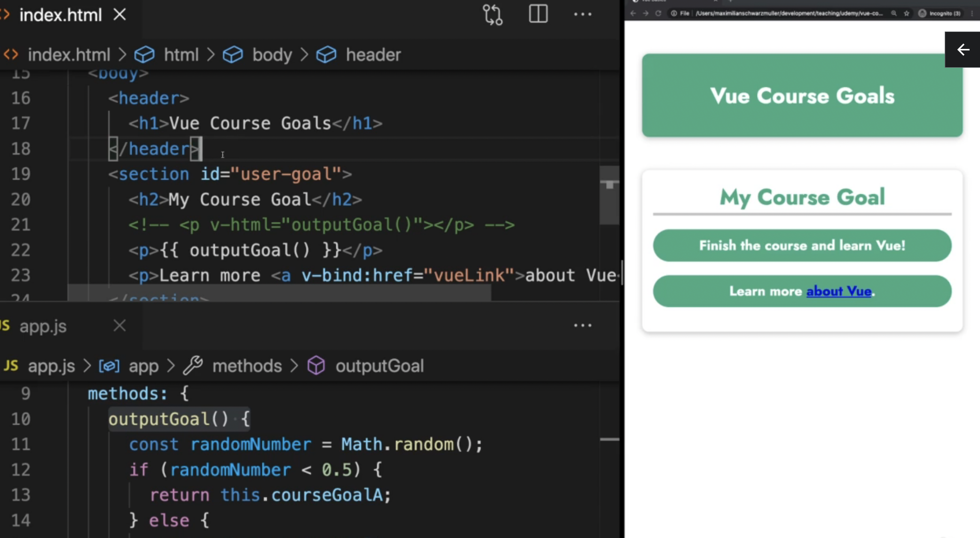The height and width of the screenshot is (538, 980).
Task: Click the zoom magnifier icon in address bar
Action: pyautogui.click(x=894, y=13)
